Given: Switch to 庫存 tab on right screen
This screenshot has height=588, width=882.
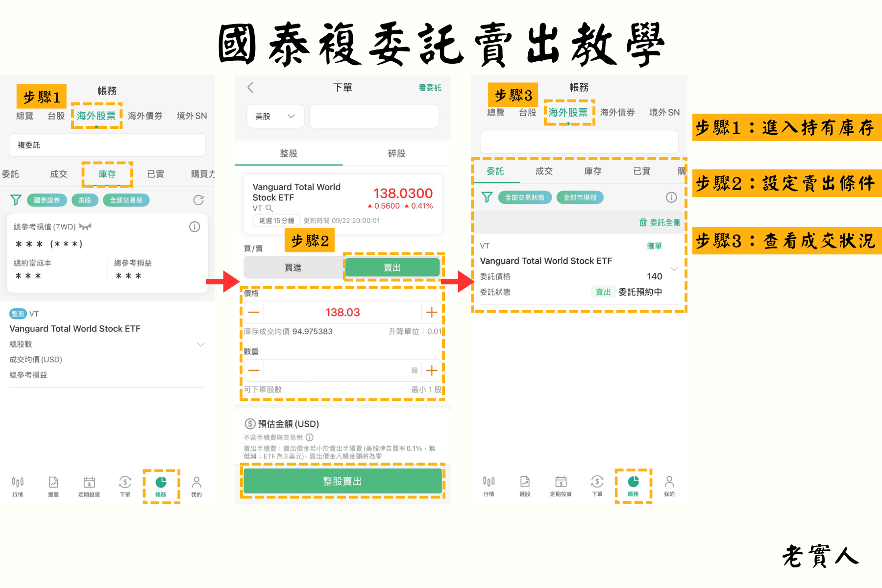Looking at the screenshot, I should (593, 171).
